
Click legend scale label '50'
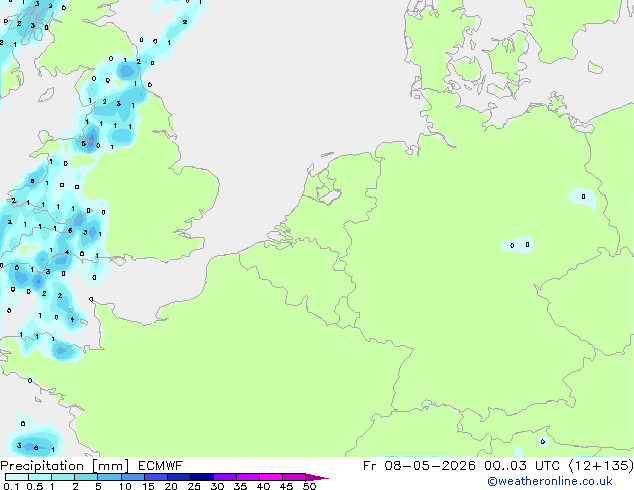tap(309, 486)
